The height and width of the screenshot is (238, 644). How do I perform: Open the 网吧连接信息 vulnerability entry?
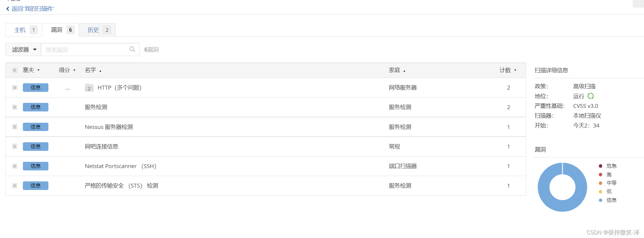[x=102, y=146]
